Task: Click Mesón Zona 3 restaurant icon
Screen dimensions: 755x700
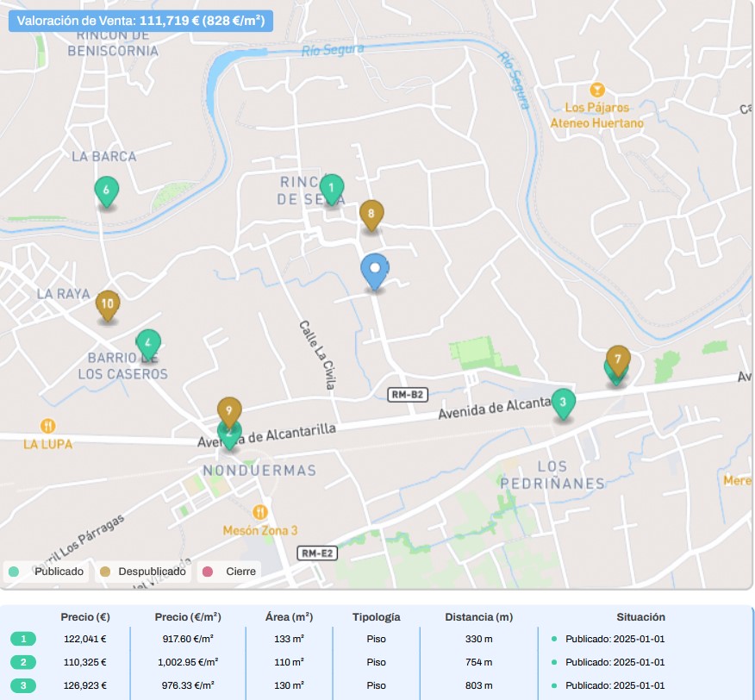Action: 260,512
